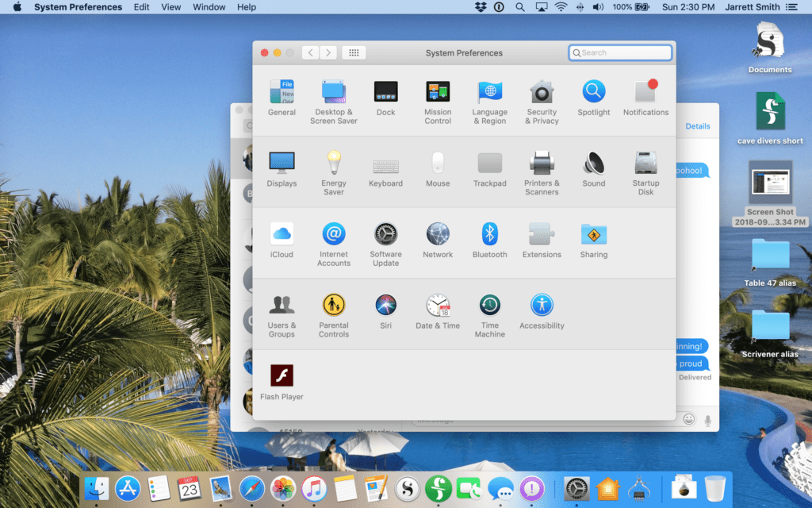Open Flash Player preferences
This screenshot has height=508, width=812.
tap(282, 382)
